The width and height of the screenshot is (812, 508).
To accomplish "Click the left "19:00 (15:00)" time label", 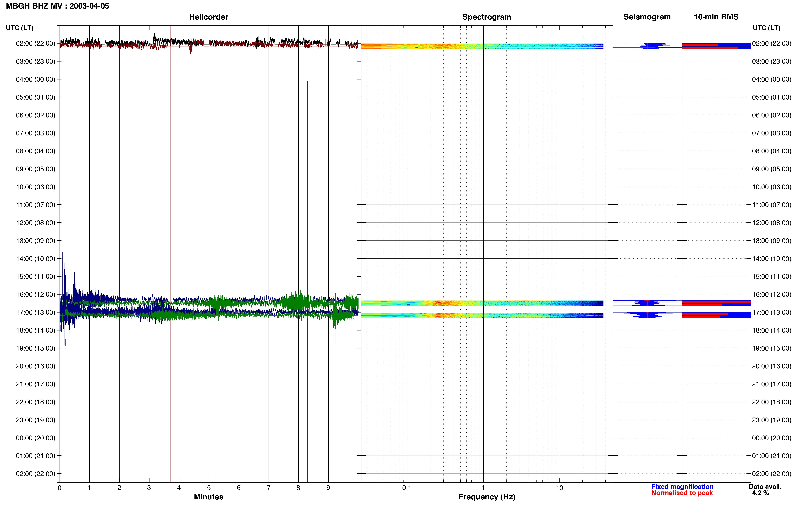I will pos(35,348).
